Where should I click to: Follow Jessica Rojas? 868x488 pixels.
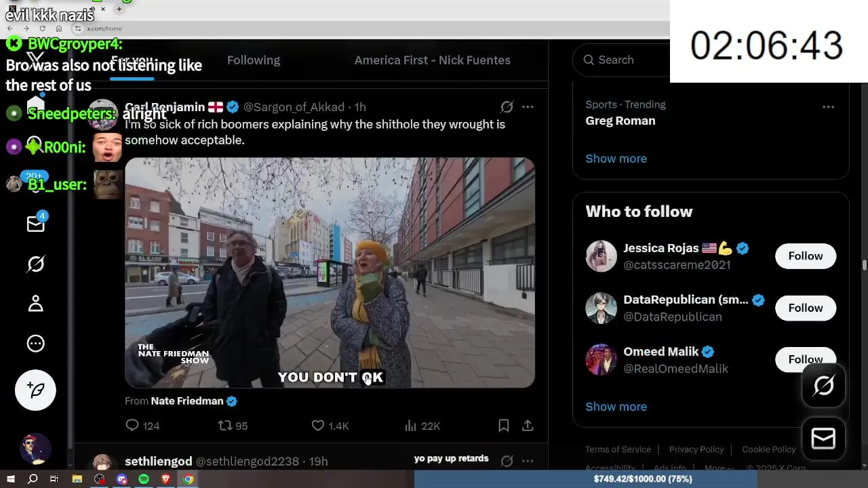pos(805,256)
